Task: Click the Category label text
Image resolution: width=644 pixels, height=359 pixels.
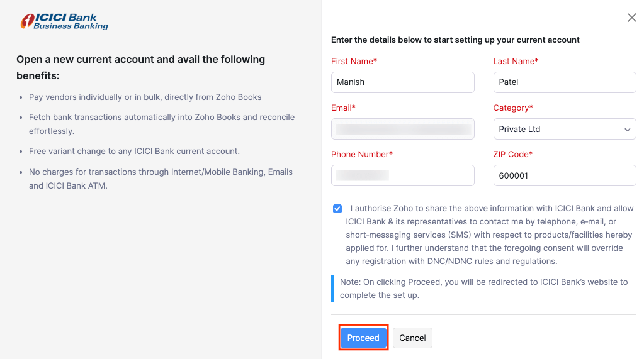Action: 512,108
